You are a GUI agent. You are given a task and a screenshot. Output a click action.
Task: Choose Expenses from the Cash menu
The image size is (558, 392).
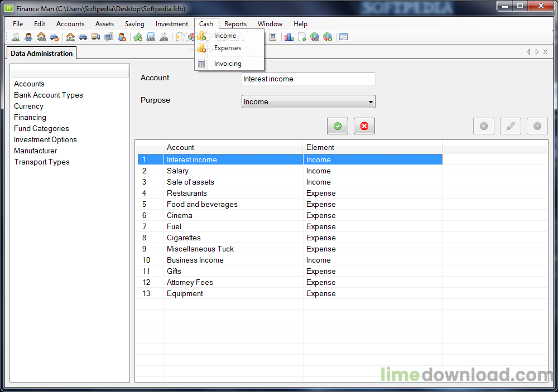point(229,48)
